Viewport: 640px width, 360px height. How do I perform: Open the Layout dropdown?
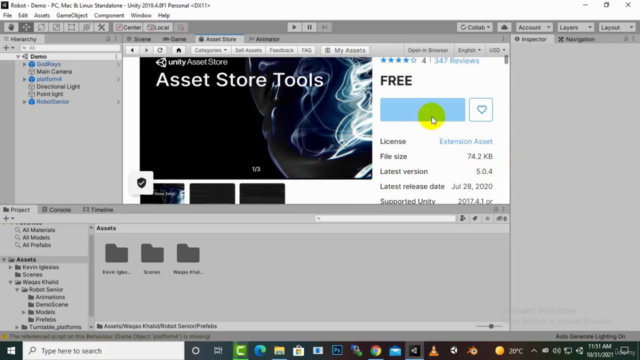tap(617, 27)
